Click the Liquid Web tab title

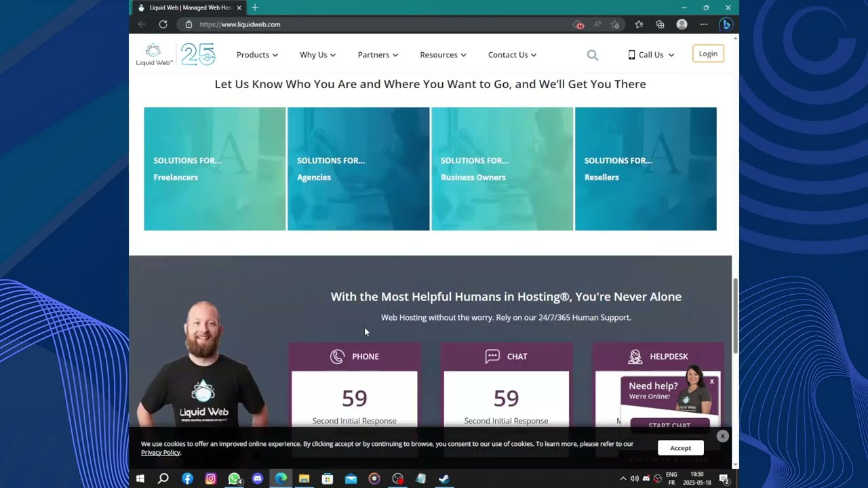pos(191,7)
